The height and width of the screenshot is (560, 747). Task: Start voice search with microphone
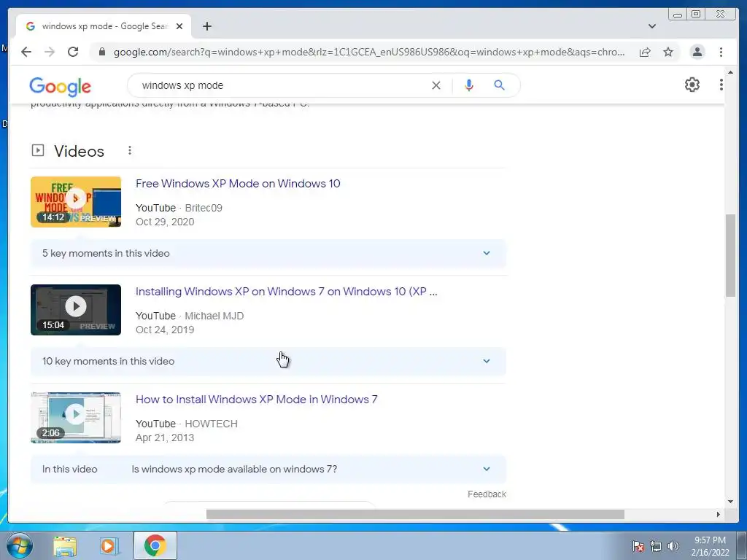469,85
